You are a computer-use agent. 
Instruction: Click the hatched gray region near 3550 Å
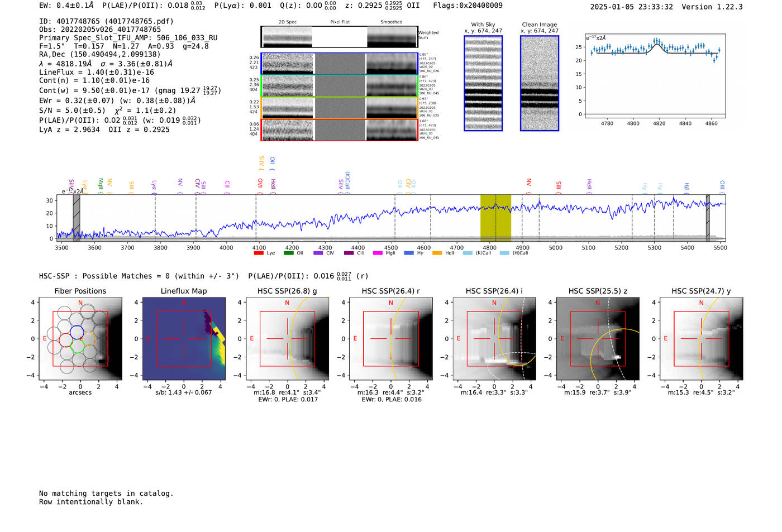tap(77, 218)
